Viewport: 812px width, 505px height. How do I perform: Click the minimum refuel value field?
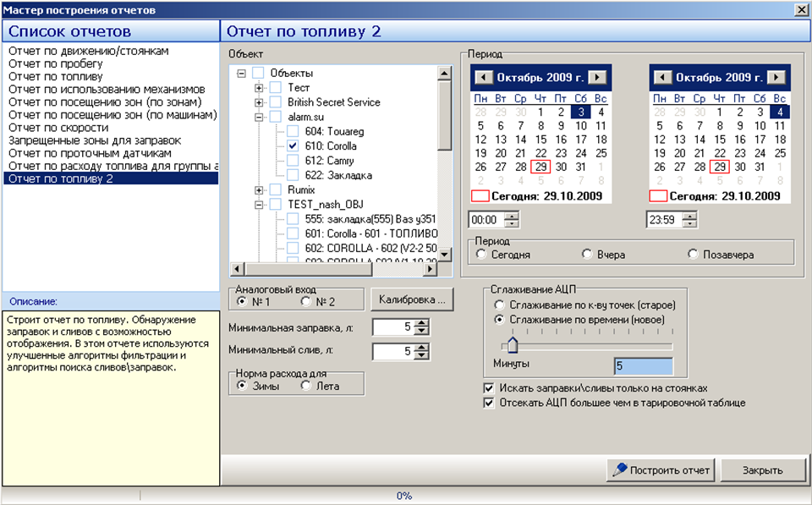click(393, 327)
